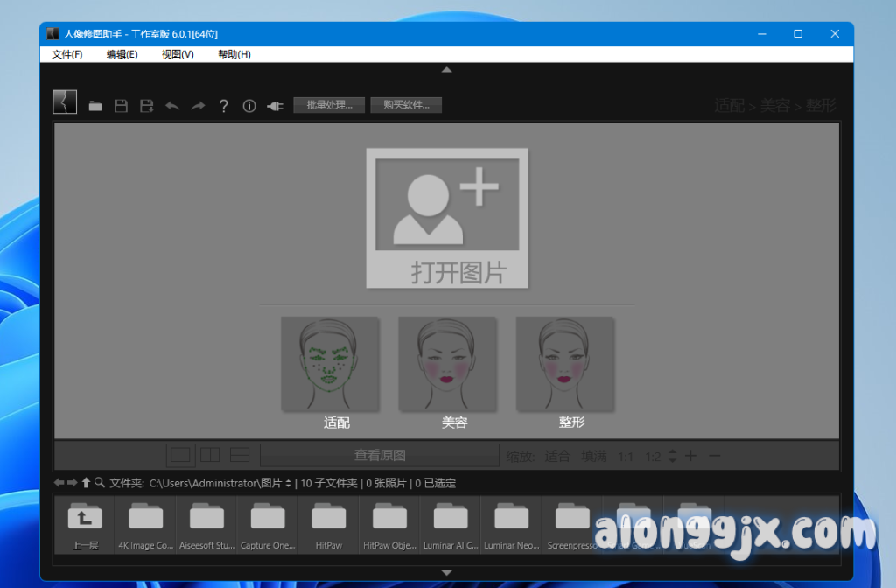Click the 批量处理 batch button
The width and height of the screenshot is (896, 588).
pos(329,105)
